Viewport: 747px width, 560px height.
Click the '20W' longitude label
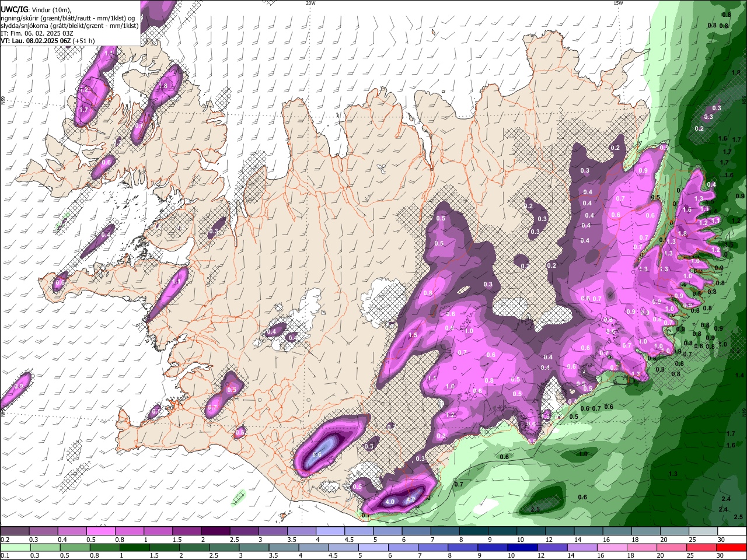pos(310,3)
